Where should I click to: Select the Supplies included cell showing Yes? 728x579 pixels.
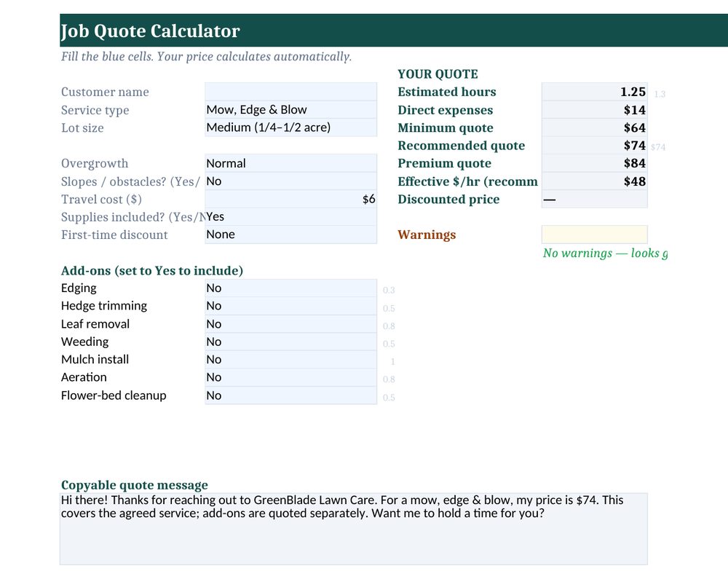290,217
